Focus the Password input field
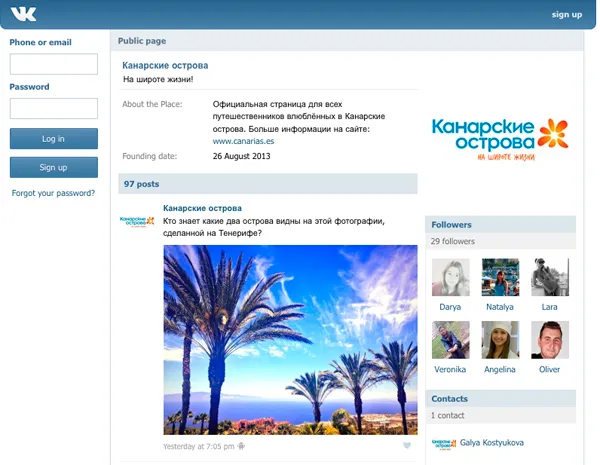Viewport: 600px width, 465px height. pyautogui.click(x=53, y=108)
